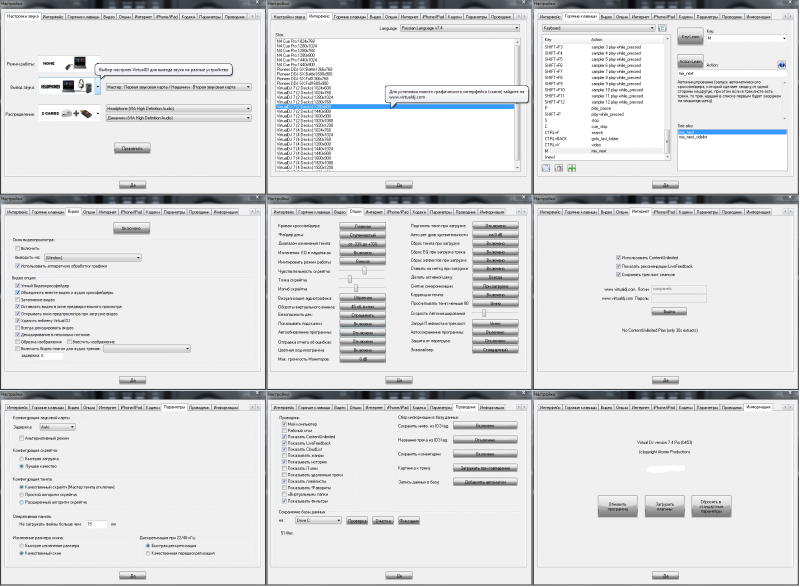Open 'Проводник' tab in the Parameters window
This screenshot has height=587, width=800.
(x=199, y=407)
